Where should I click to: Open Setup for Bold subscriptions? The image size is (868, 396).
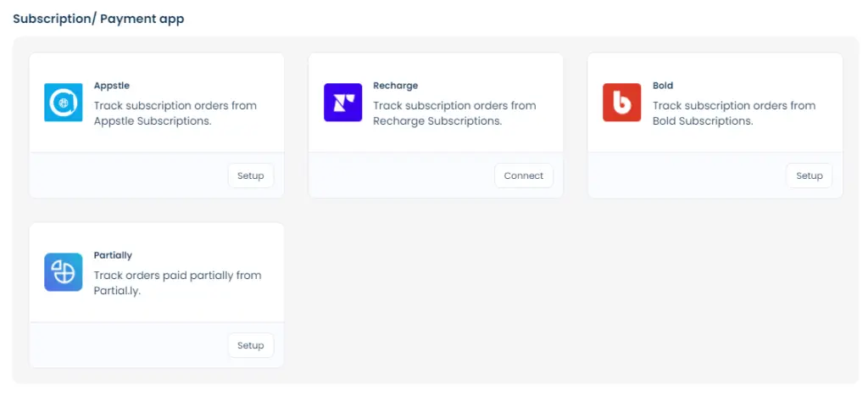(x=809, y=176)
